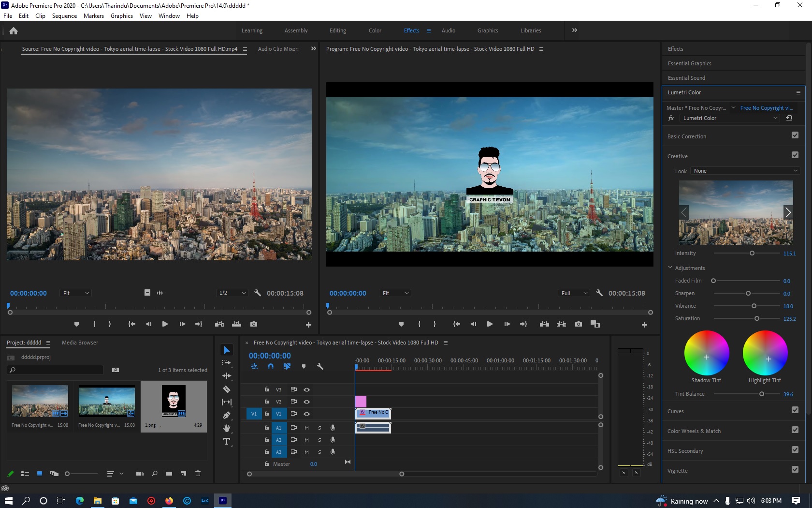
Task: Disable the Vignette section checkbox
Action: point(795,469)
